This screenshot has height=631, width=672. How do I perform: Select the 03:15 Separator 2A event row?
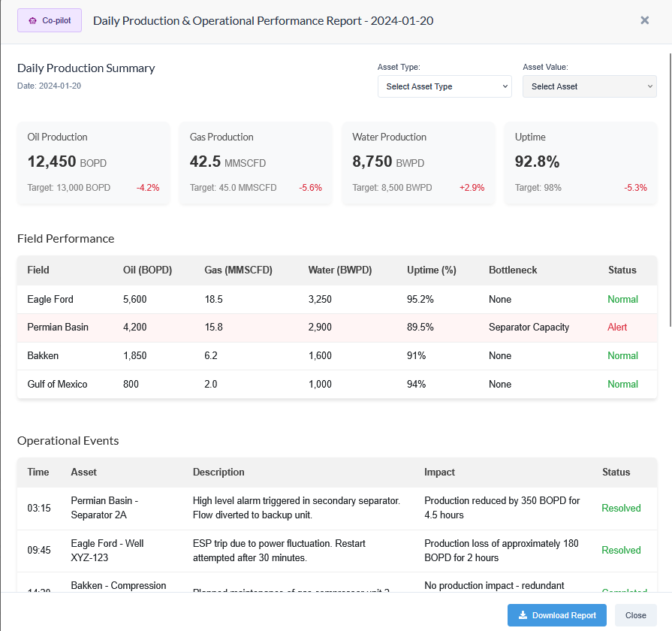coord(336,508)
